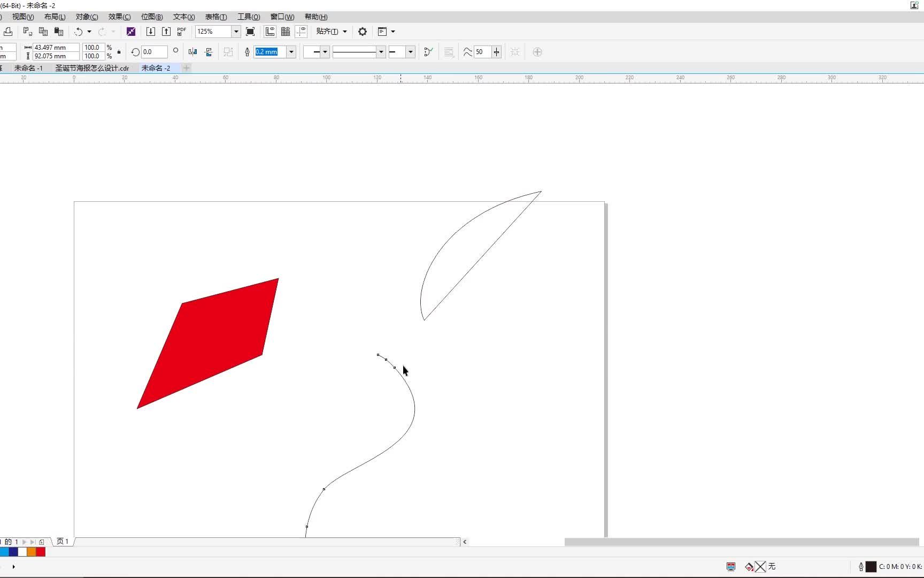
Task: Click the upper scale factor field 100.0
Action: tap(94, 48)
